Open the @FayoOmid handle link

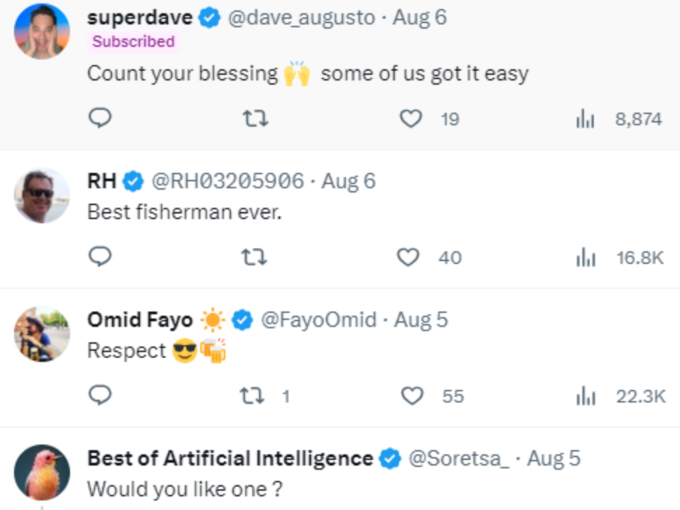click(x=319, y=320)
